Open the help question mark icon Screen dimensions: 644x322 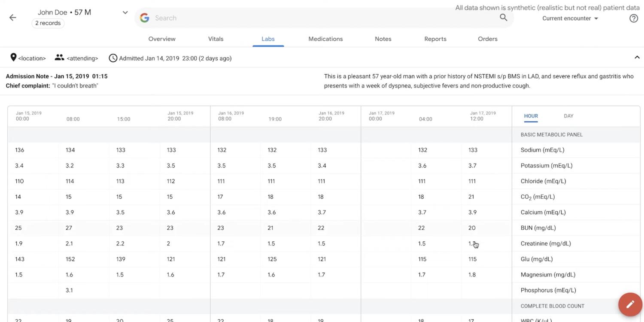pos(633,18)
